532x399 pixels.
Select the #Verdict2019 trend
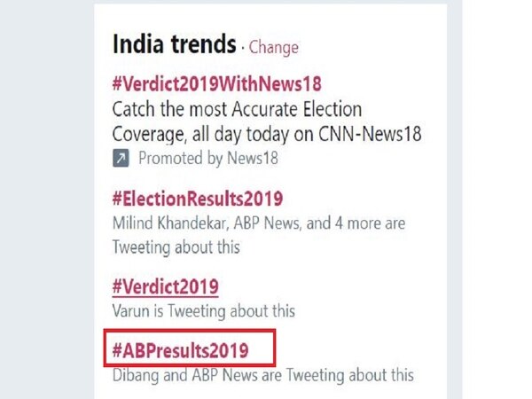[x=165, y=286]
